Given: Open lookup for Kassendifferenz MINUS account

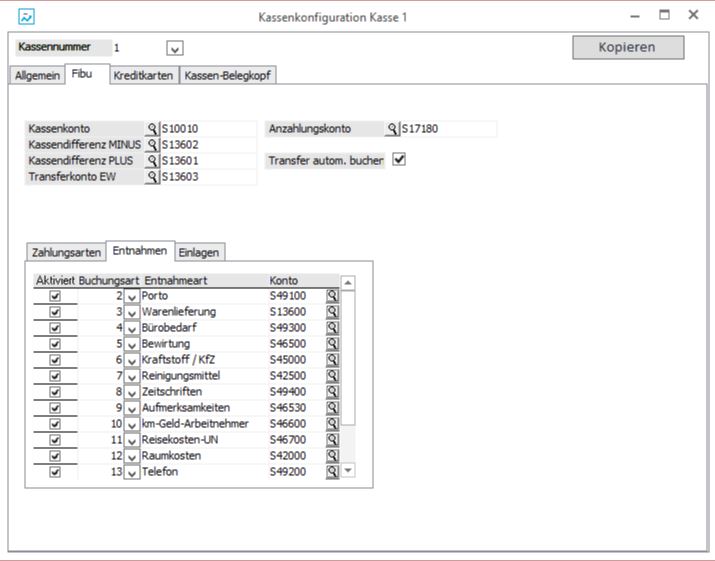Looking at the screenshot, I should click(x=153, y=145).
